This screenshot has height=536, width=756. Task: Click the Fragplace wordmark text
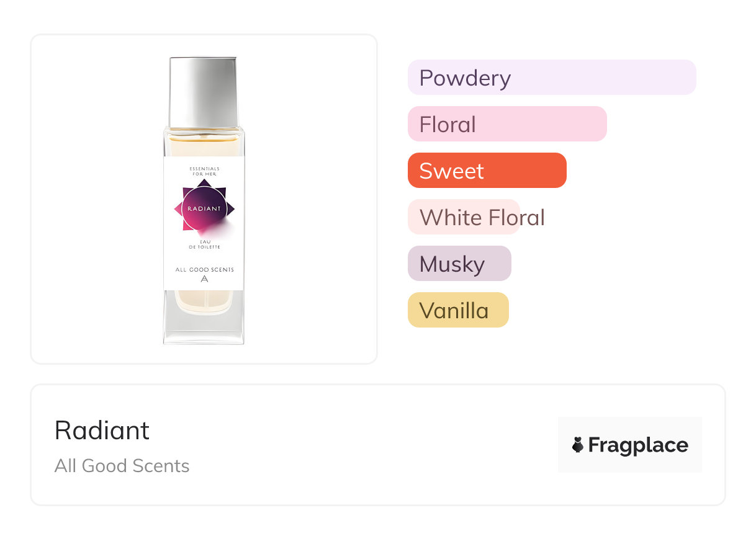pos(638,445)
